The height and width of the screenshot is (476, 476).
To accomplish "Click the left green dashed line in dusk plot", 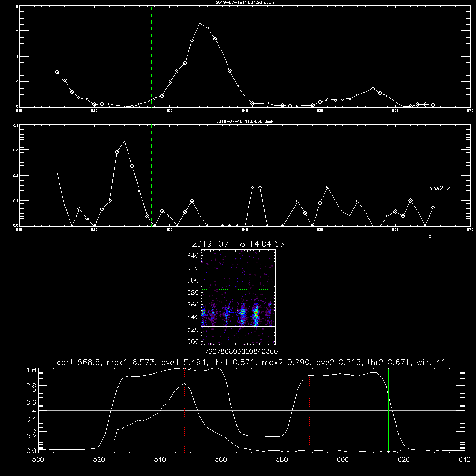I will click(151, 176).
